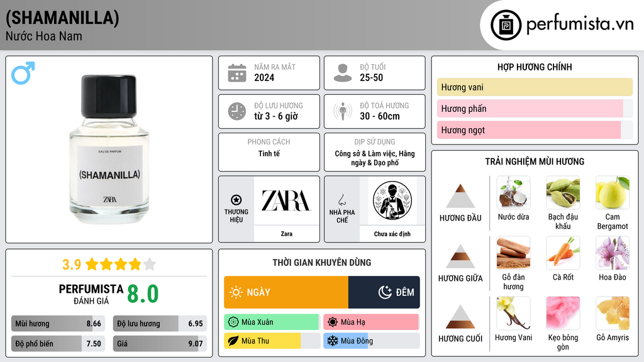
Task: Click the Hương đầu pyramid icon
Action: coord(460,196)
